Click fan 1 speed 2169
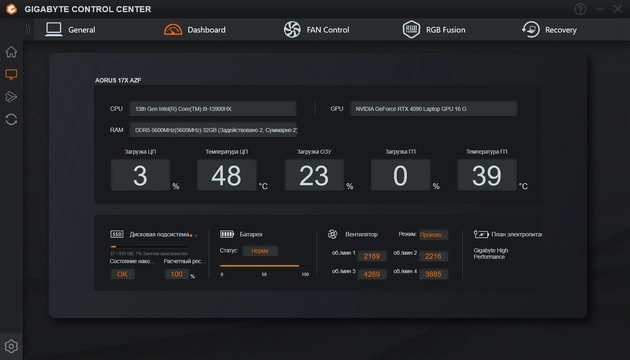Viewport: 630px width, 360px height. click(372, 256)
